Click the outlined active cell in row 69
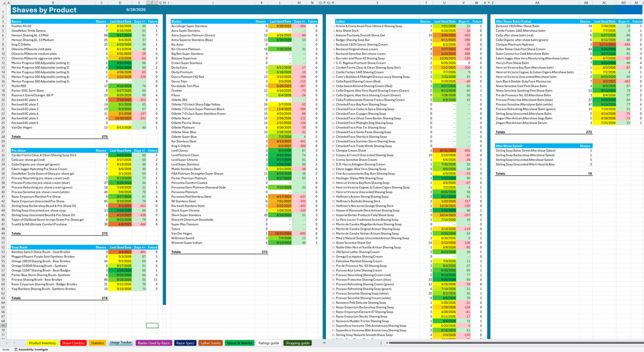The width and height of the screenshot is (644, 352). pos(152,325)
